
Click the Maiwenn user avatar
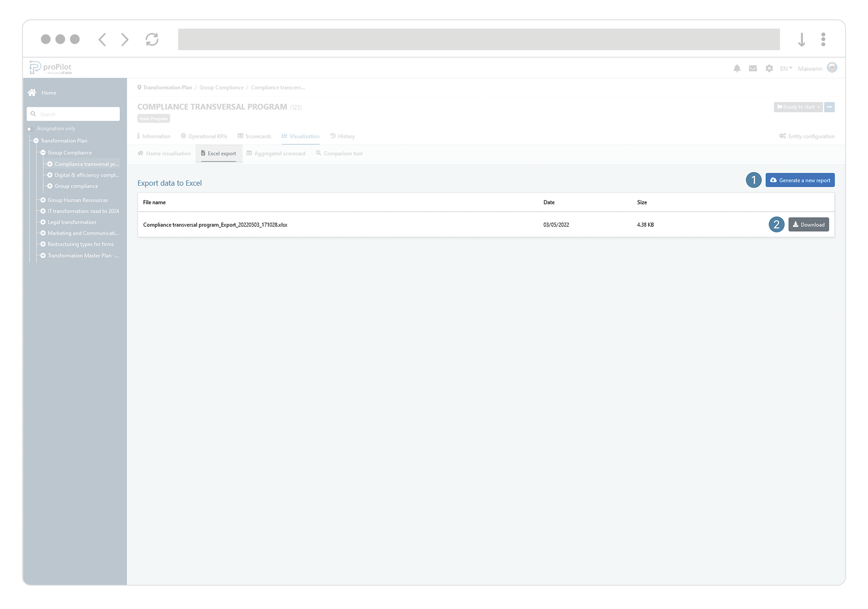click(x=831, y=68)
